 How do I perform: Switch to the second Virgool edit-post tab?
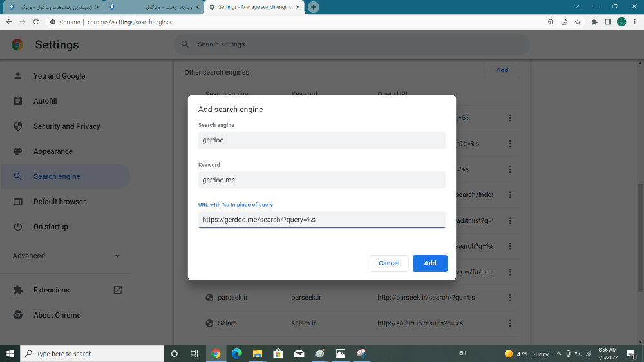click(x=154, y=7)
